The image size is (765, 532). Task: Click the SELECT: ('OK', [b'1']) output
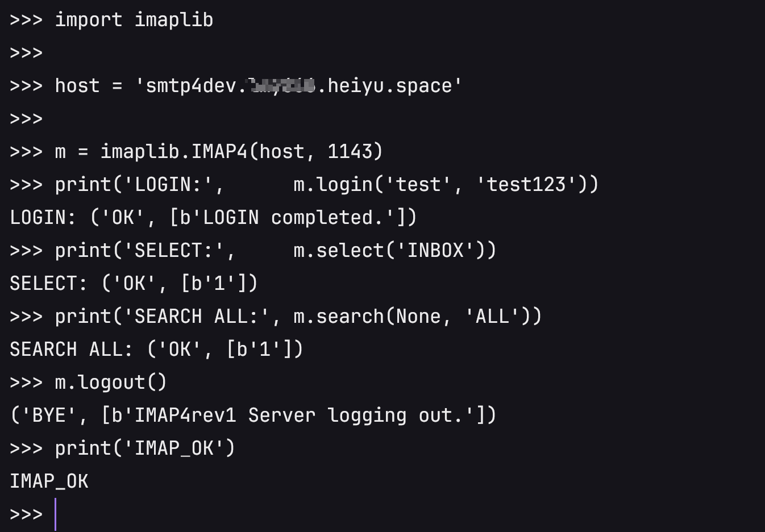(x=134, y=284)
